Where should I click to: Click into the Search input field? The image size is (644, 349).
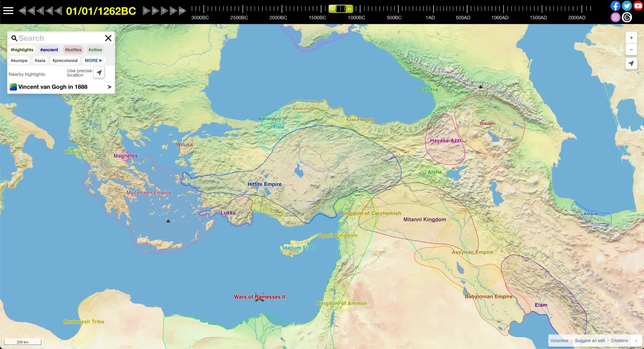pyautogui.click(x=60, y=38)
